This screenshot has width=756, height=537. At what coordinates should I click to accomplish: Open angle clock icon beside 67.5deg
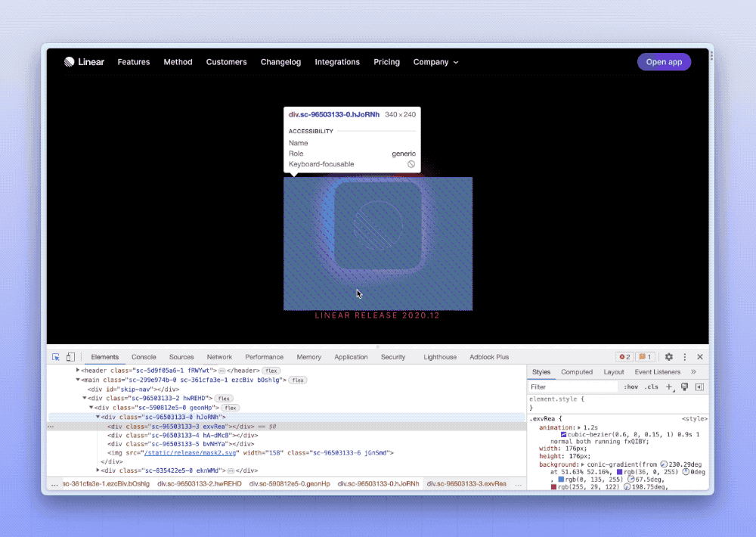click(x=631, y=480)
